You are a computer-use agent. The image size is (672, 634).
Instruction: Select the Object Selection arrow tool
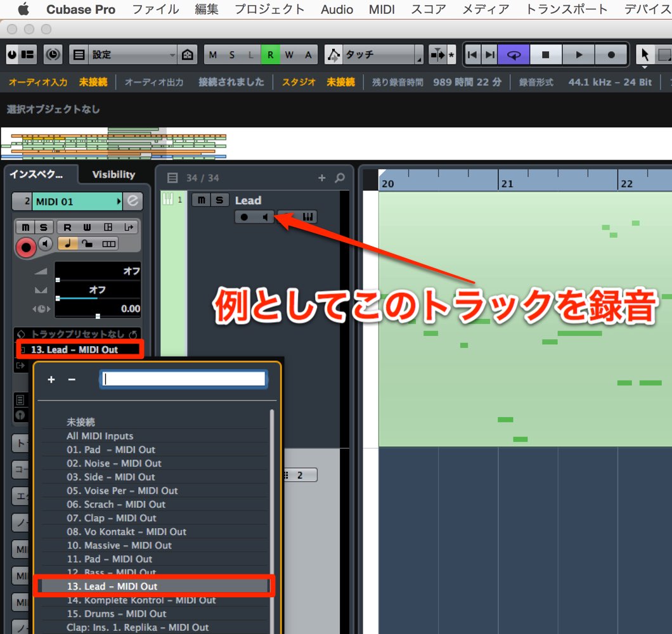point(645,55)
